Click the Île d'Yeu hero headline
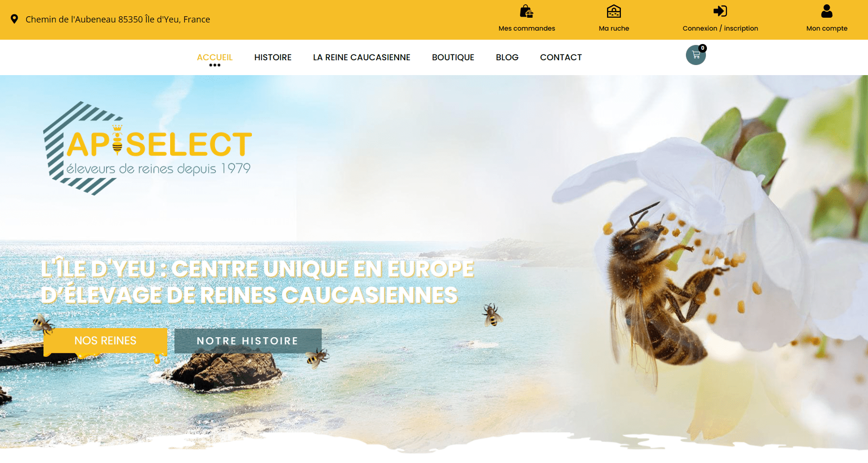 (x=257, y=282)
